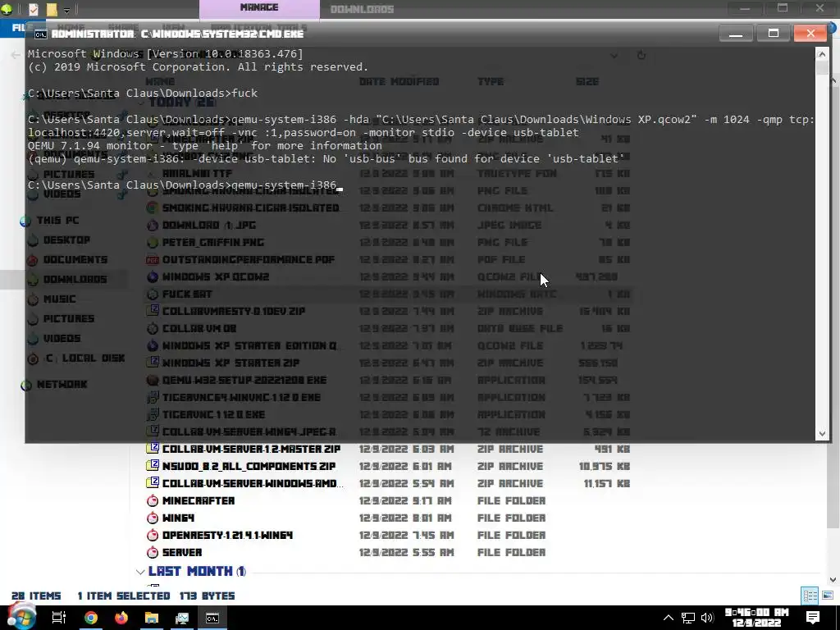This screenshot has width=840, height=630.
Task: Open the Start menu with Santa hat orb
Action: 21,617
